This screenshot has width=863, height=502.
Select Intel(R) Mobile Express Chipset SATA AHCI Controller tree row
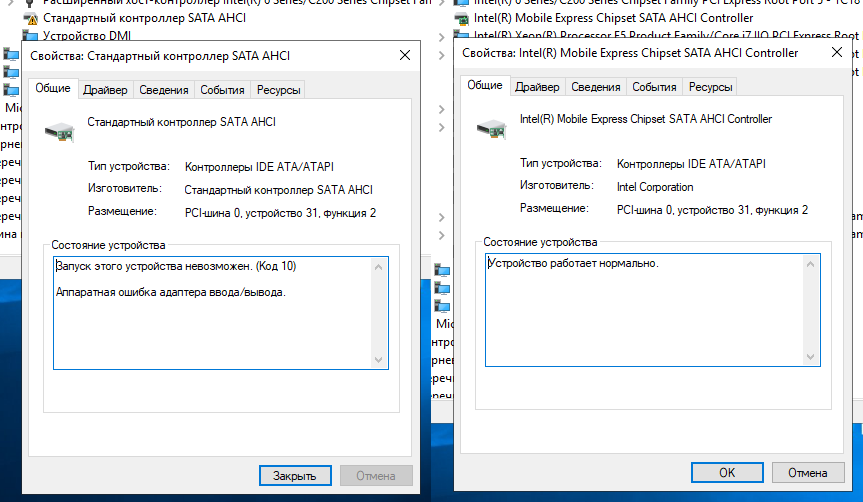613,18
